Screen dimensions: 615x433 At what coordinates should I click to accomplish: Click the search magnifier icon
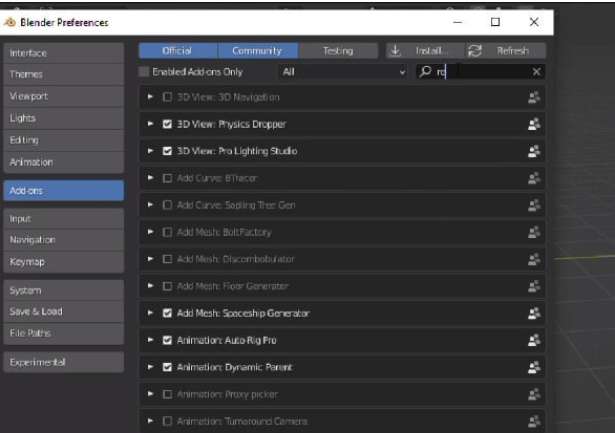[x=425, y=72]
